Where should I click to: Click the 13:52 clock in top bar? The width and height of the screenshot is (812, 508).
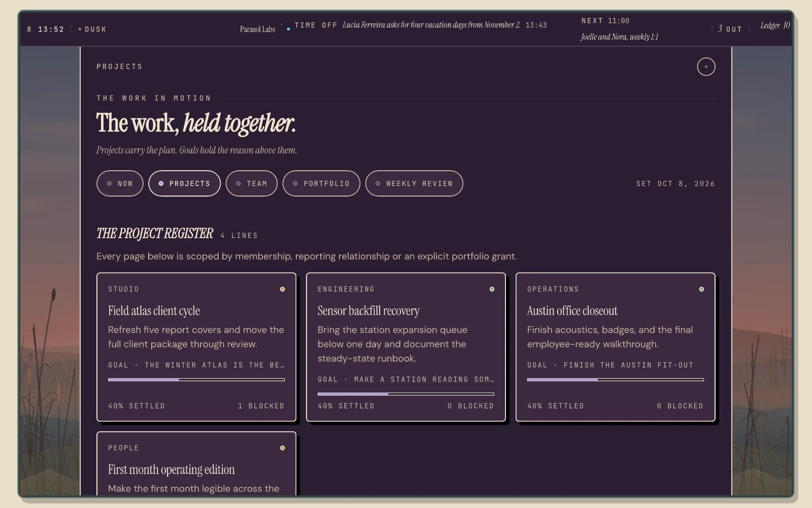[x=51, y=29]
